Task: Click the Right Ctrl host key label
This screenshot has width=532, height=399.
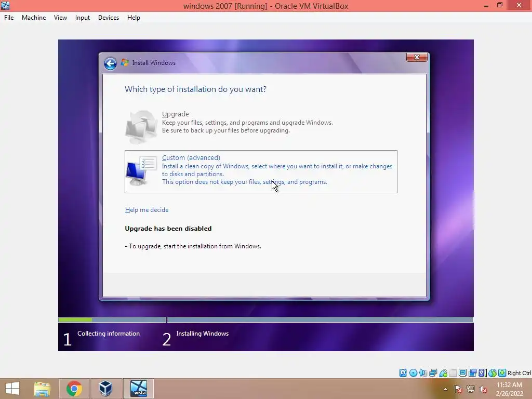Action: (519, 373)
